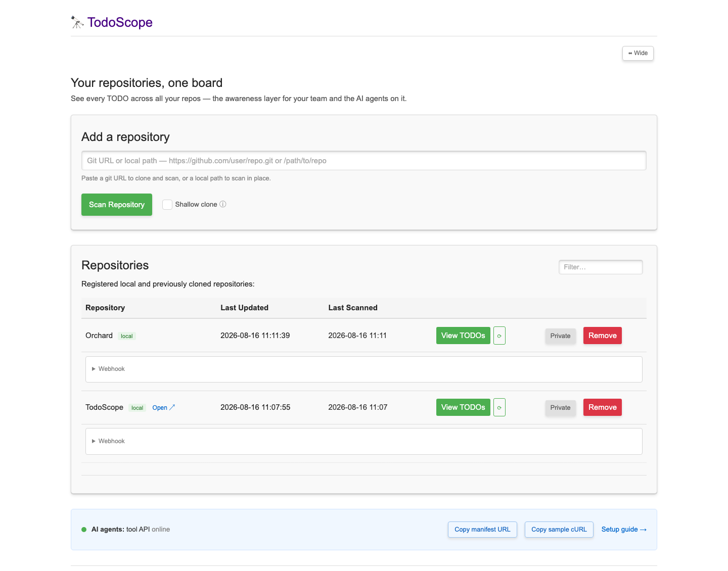The image size is (728, 571).
Task: Rescan the TodoScope repository with refresh icon
Action: [x=499, y=407]
